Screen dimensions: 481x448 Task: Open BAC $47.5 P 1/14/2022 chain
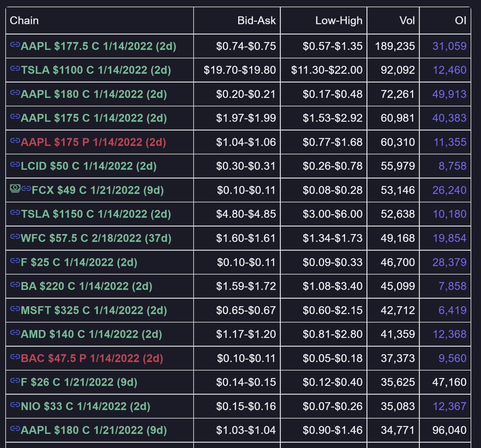click(92, 358)
